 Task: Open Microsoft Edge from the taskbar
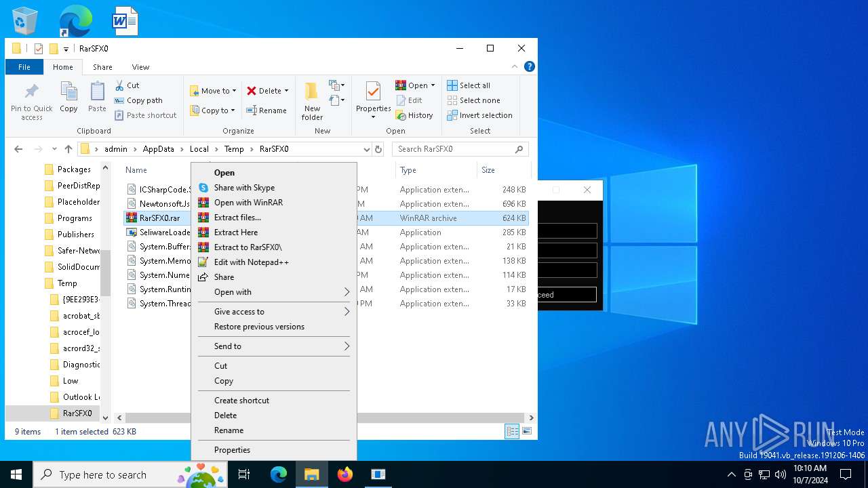click(x=279, y=474)
